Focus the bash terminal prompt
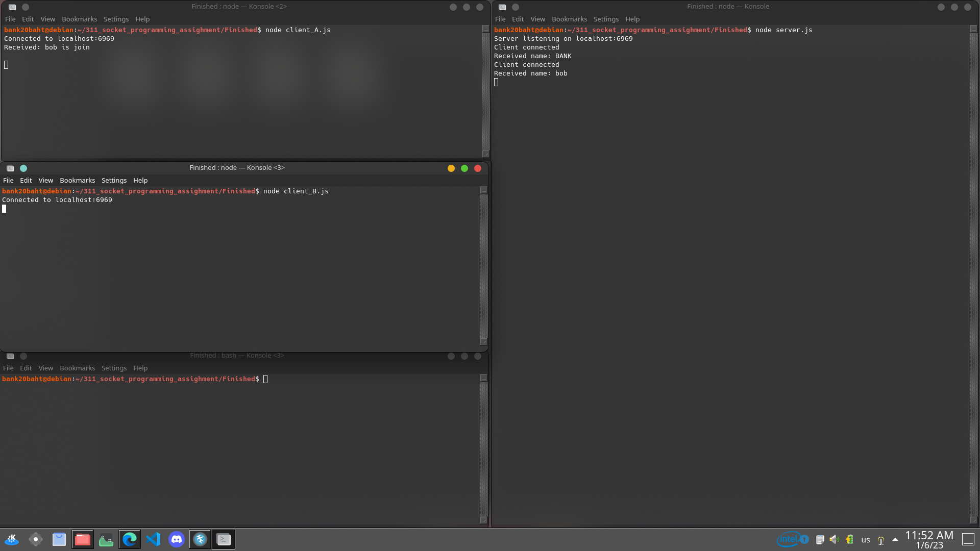The image size is (980, 551). [x=265, y=379]
